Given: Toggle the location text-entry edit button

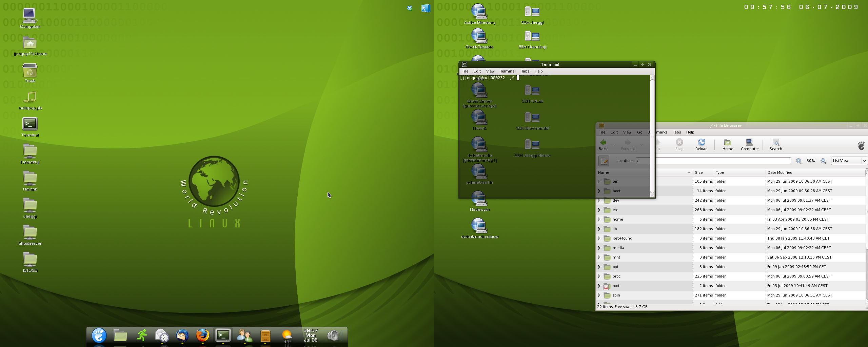Looking at the screenshot, I should click(604, 161).
